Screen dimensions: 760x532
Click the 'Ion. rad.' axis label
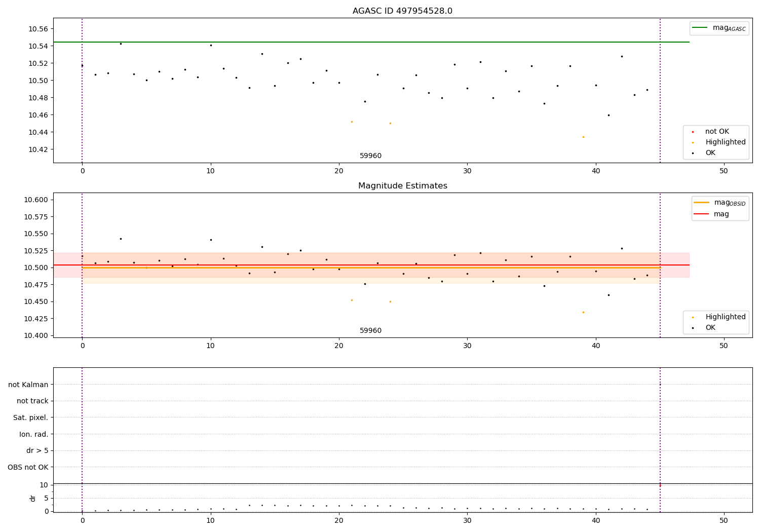click(x=34, y=435)
